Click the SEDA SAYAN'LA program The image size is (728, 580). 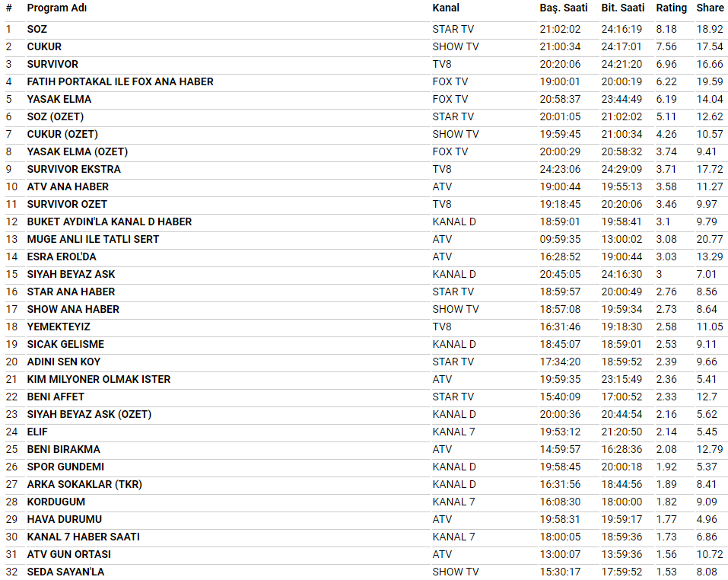pyautogui.click(x=65, y=572)
